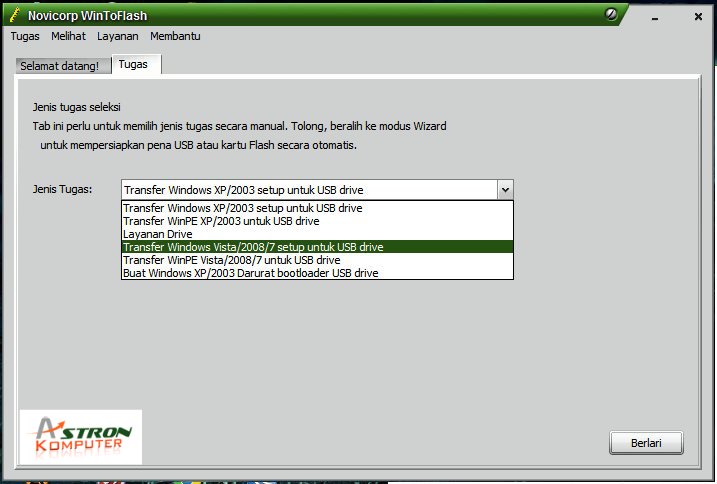Minimize the WinToFlash window
The width and height of the screenshot is (717, 484).
(655, 18)
